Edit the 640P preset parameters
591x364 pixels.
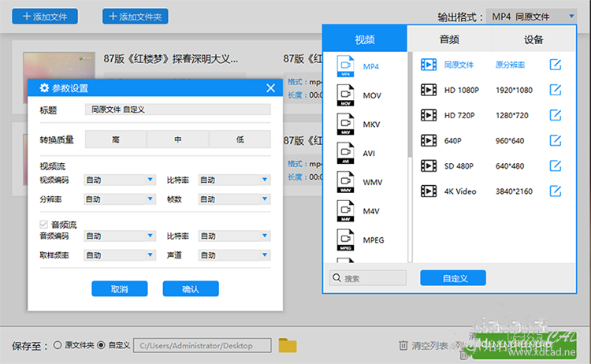[x=556, y=140]
